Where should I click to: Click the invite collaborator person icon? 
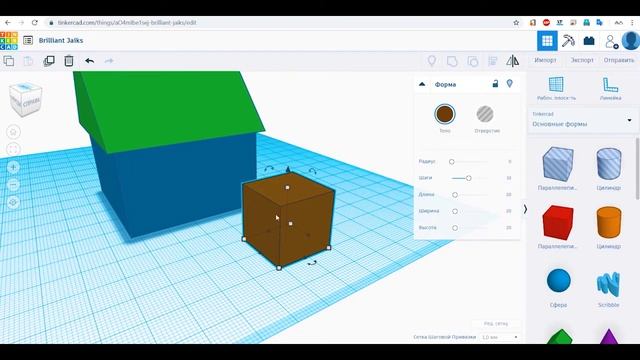point(611,41)
